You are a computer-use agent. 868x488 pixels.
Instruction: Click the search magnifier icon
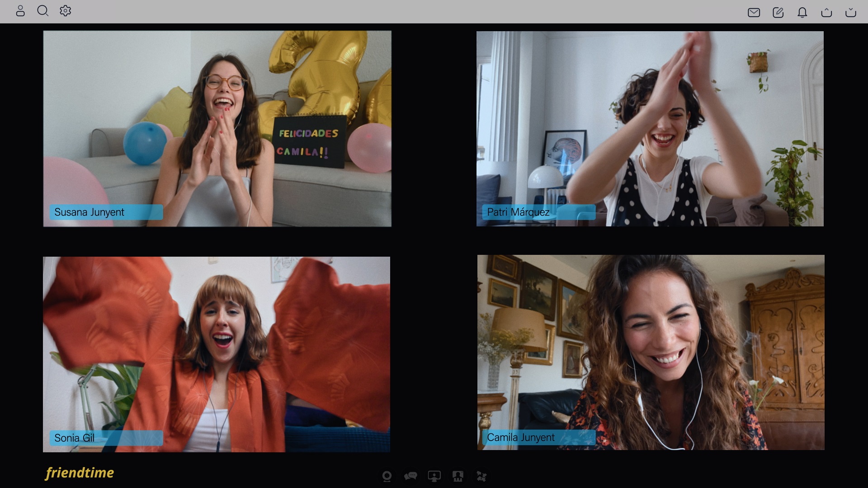pos(43,11)
